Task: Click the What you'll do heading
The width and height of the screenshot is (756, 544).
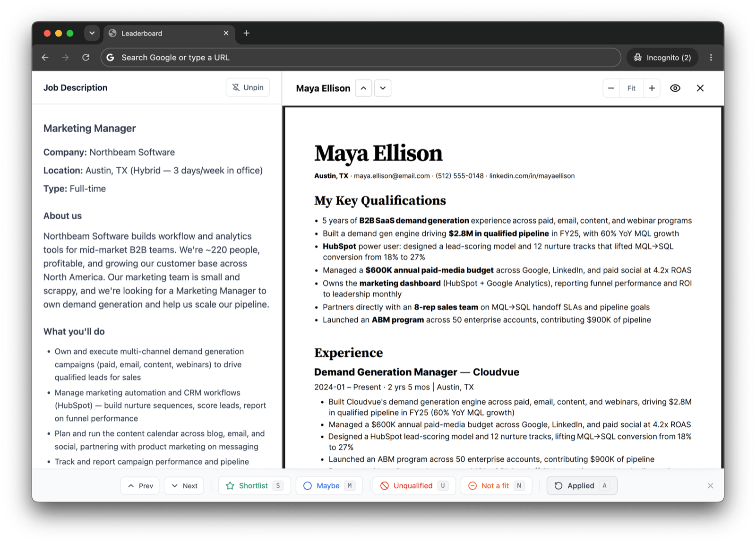Action: (74, 331)
